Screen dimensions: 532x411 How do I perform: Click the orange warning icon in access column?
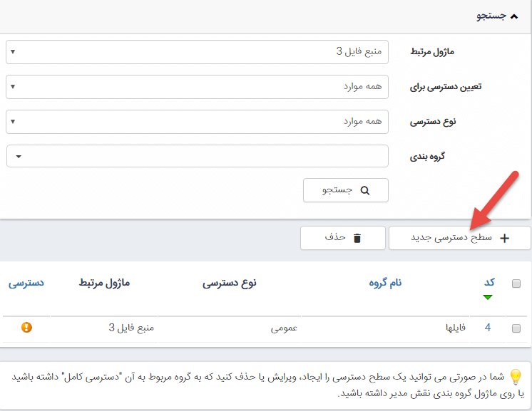click(x=26, y=328)
